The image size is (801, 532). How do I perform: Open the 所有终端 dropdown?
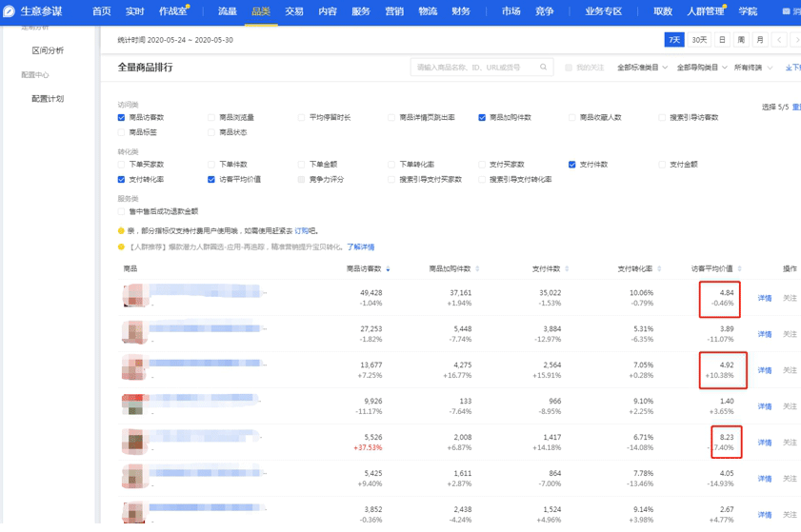[x=752, y=68]
